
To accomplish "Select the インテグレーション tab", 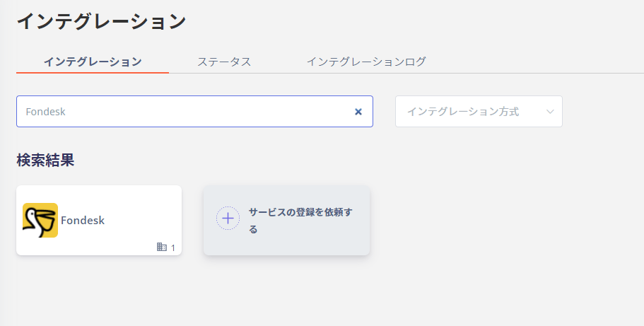I will click(93, 62).
